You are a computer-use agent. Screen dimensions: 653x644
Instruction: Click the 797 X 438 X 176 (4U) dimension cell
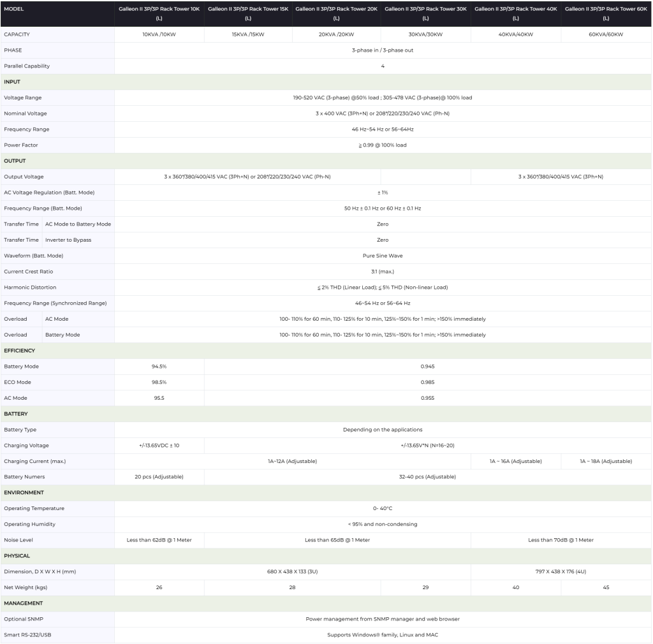point(561,572)
